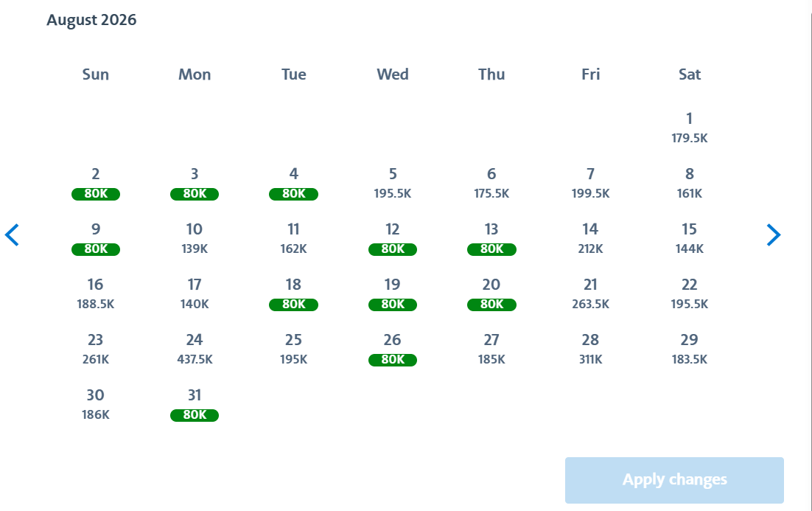Choose August 3 with 80K badge
Screen dimensions: 812x511
[x=195, y=183]
